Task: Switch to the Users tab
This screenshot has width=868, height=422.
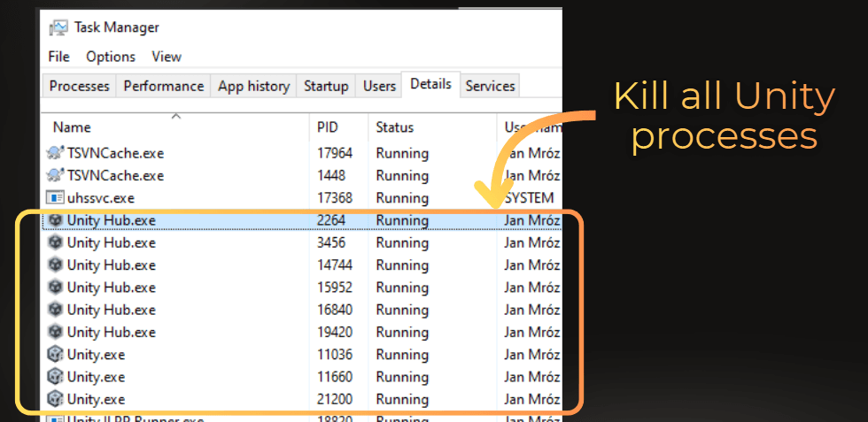Action: (x=379, y=87)
